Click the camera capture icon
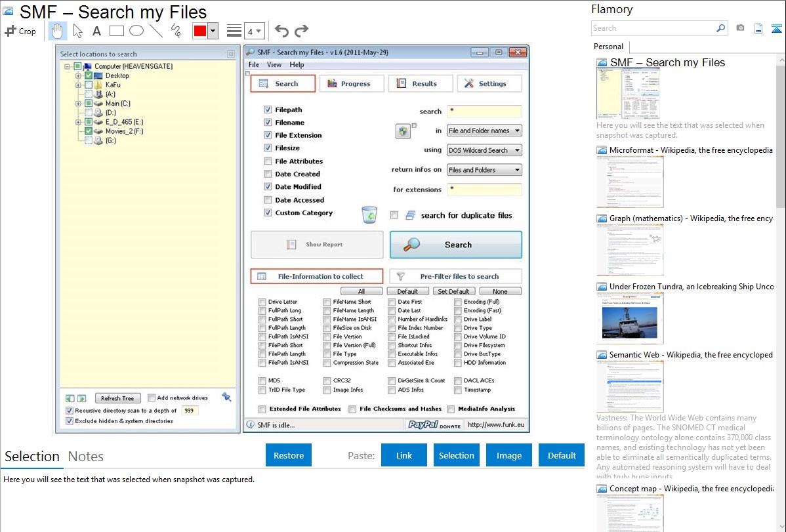The width and height of the screenshot is (786, 532). [740, 28]
